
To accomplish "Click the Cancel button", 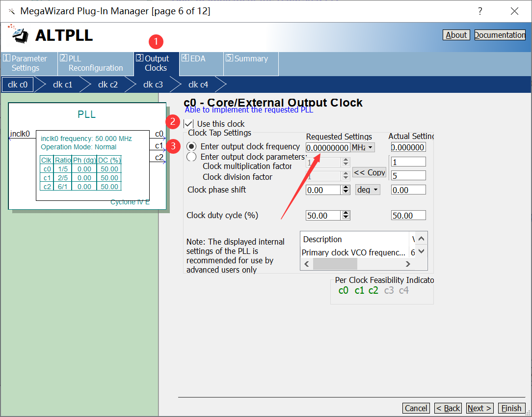I will 416,408.
